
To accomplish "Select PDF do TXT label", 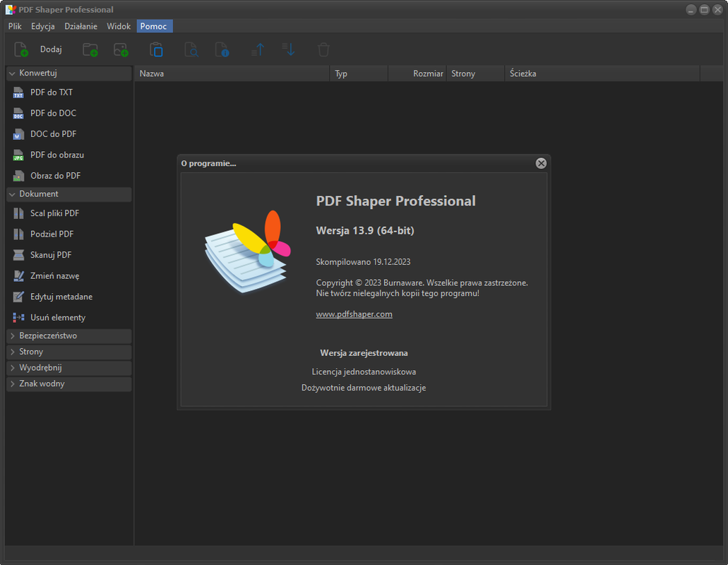I will (x=52, y=93).
